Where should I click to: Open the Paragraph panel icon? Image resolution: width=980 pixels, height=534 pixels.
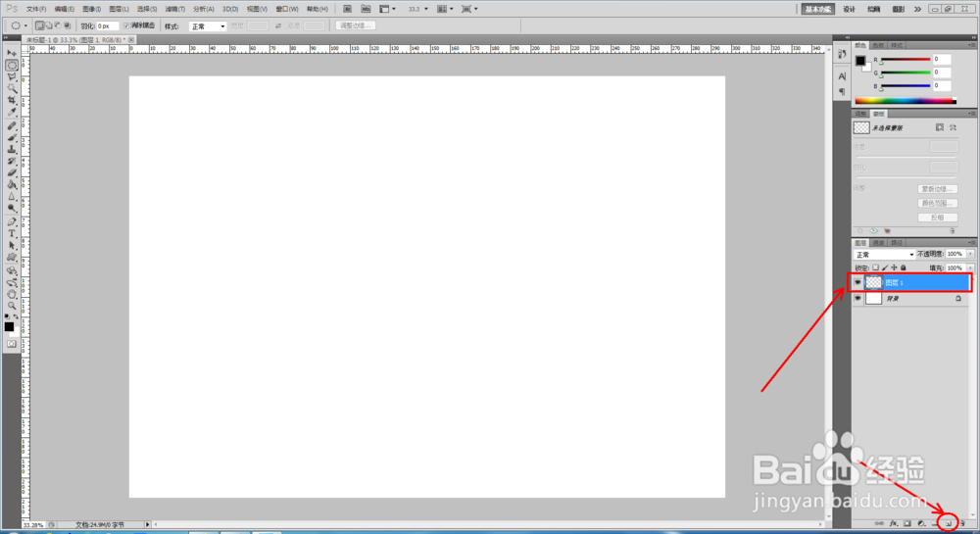(x=842, y=91)
